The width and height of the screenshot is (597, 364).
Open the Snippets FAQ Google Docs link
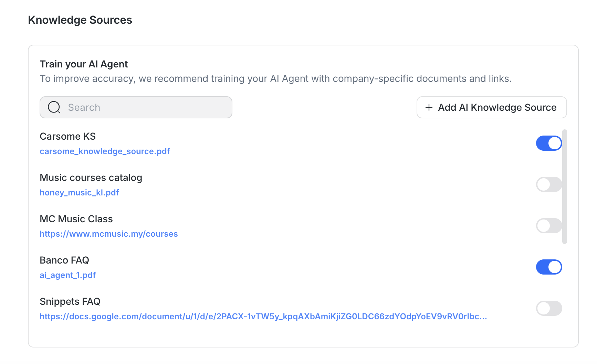pos(263,317)
